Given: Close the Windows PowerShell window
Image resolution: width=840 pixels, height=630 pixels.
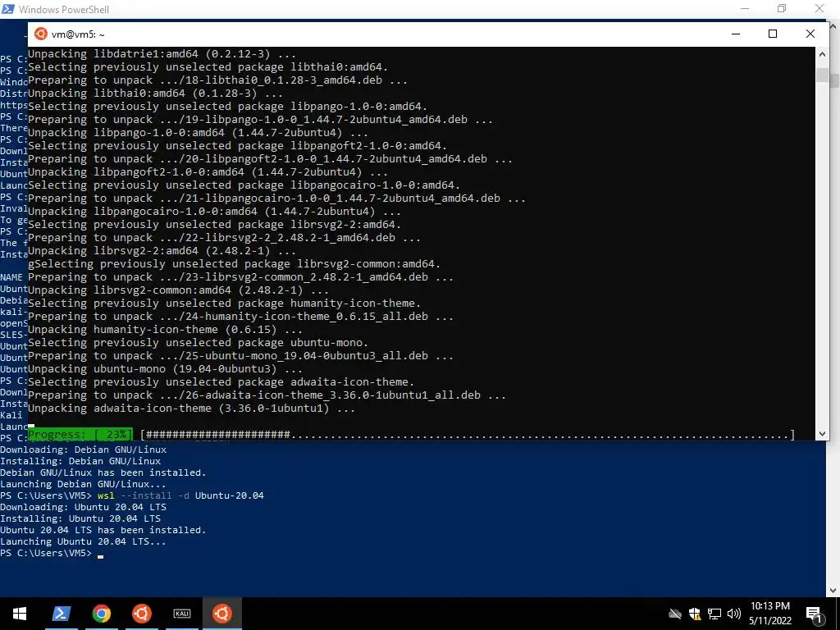Looking at the screenshot, I should coord(819,8).
